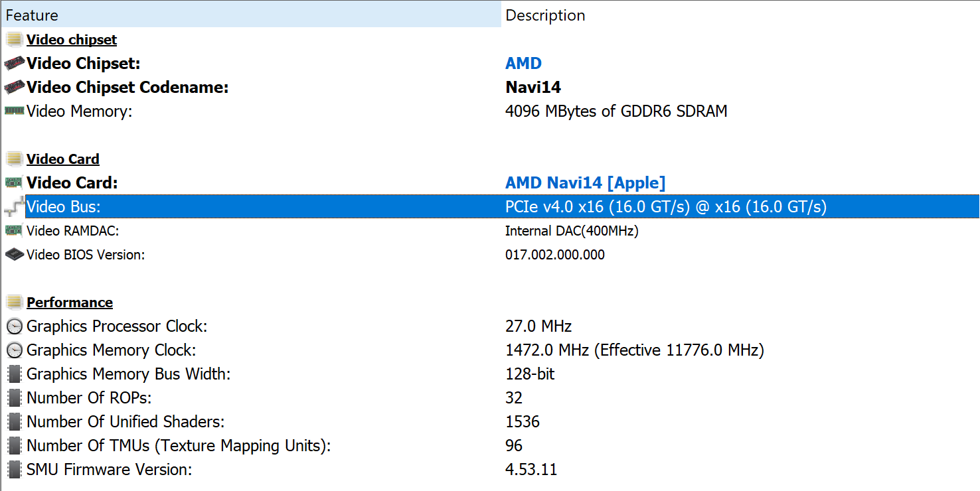The image size is (980, 491).
Task: Click the Video Chipset graphics card icon
Action: [15, 64]
